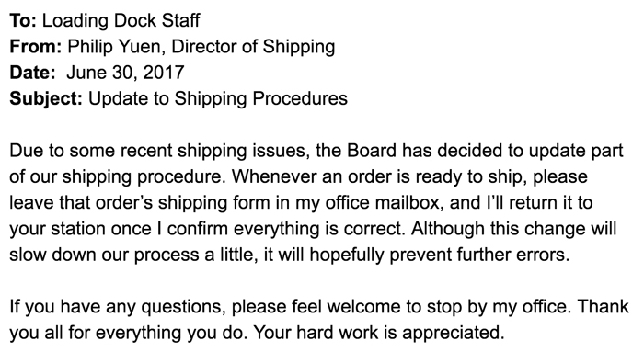The image size is (644, 363).
Task: Click the bold "From:" label
Action: [x=36, y=46]
